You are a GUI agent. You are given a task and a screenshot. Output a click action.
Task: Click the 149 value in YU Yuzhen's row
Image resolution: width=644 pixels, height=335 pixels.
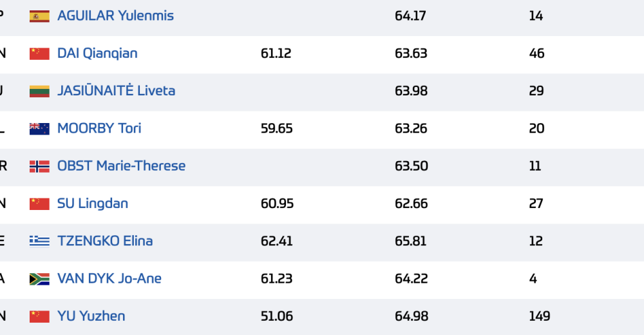click(539, 316)
